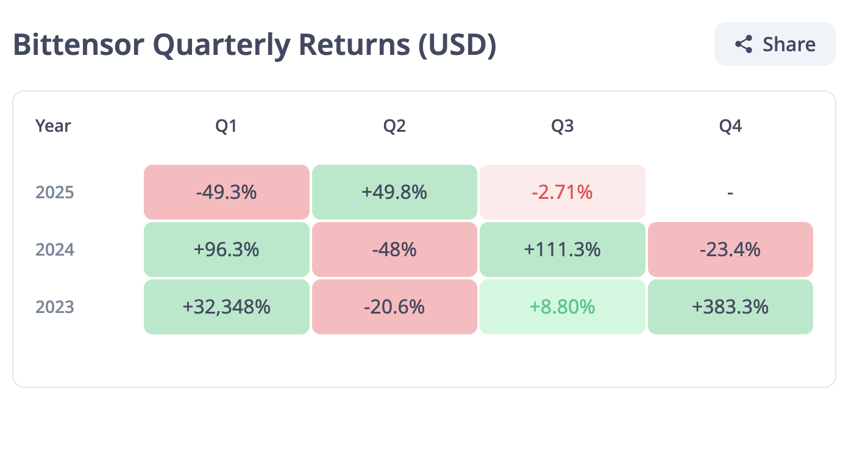This screenshot has height=449, width=868.
Task: Click the 2024 Q4 -23.4% cell
Action: click(730, 250)
